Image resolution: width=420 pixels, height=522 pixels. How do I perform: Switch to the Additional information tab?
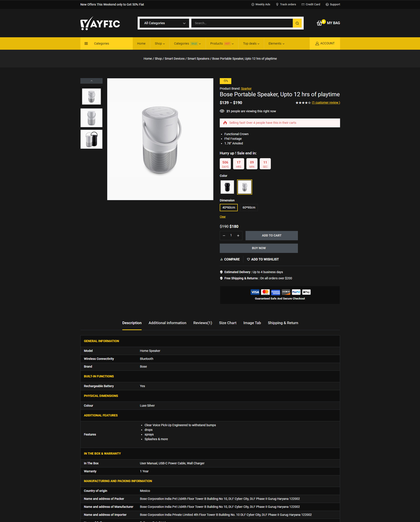point(167,323)
